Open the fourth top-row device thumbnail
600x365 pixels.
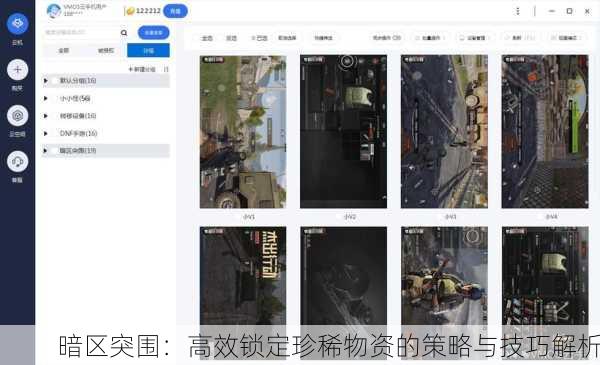pyautogui.click(x=545, y=132)
